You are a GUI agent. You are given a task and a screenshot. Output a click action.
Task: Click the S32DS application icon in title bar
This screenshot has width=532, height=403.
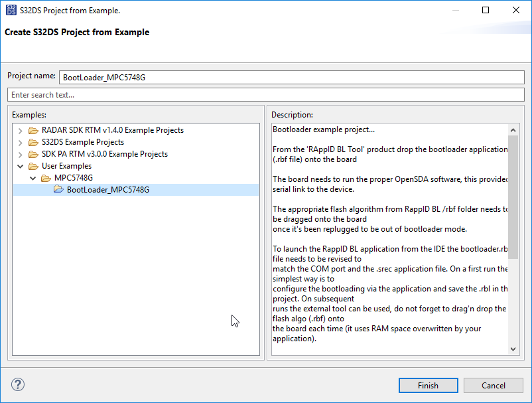pyautogui.click(x=11, y=10)
